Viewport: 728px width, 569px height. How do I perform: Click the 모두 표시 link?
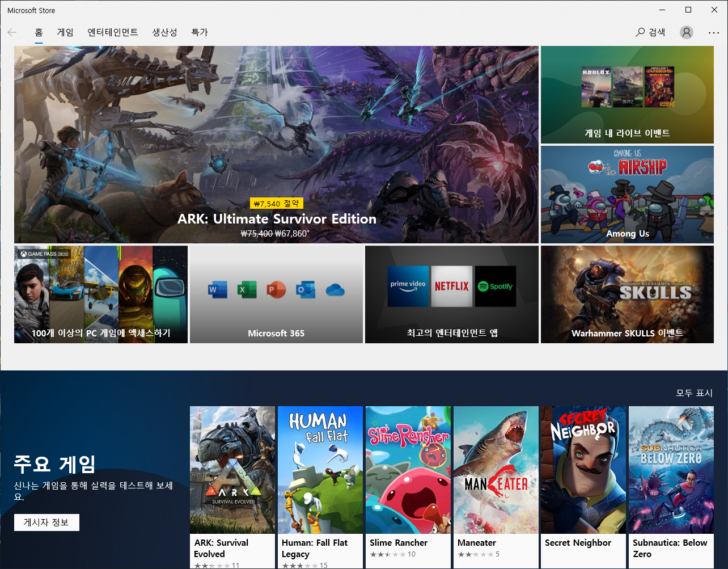coord(694,393)
